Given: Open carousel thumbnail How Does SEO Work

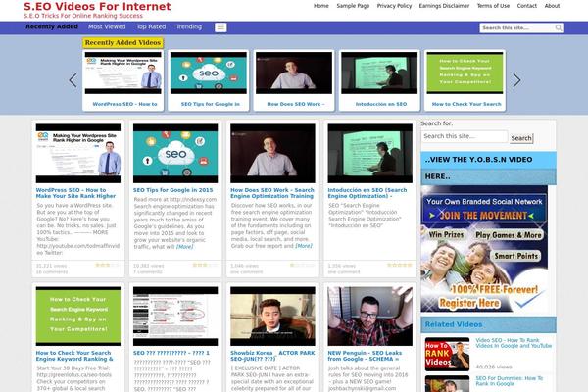Looking at the screenshot, I should [294, 73].
